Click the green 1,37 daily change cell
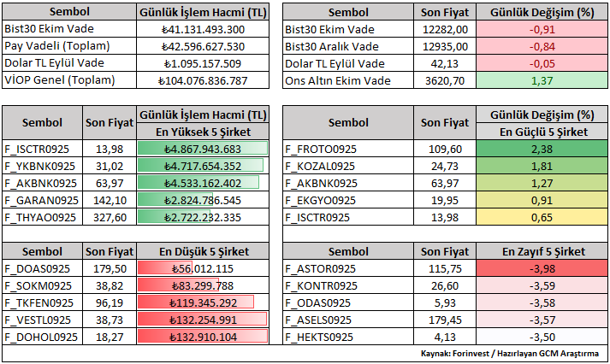Screen dimensions: 610x364 tap(543, 80)
